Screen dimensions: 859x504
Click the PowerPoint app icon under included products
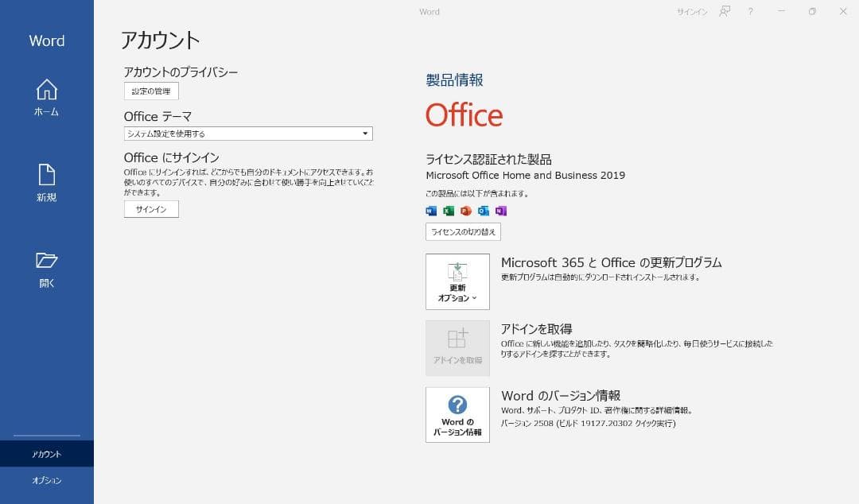(466, 211)
